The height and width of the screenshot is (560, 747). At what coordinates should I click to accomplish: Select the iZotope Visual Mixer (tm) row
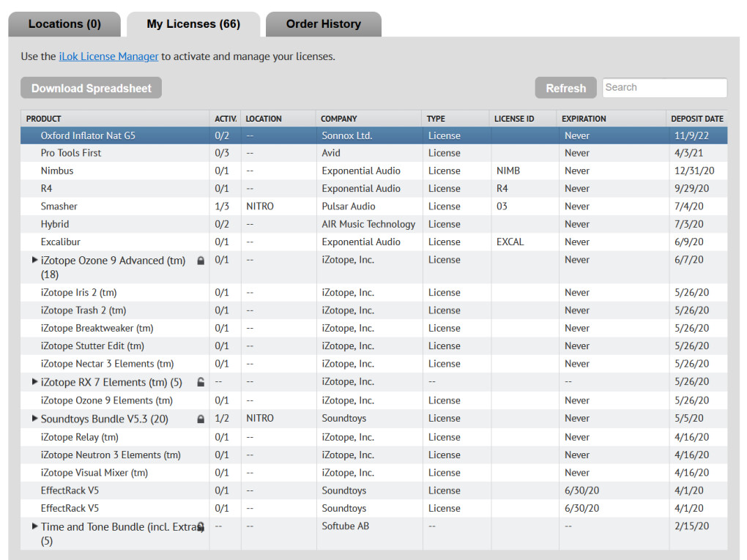[x=374, y=473]
